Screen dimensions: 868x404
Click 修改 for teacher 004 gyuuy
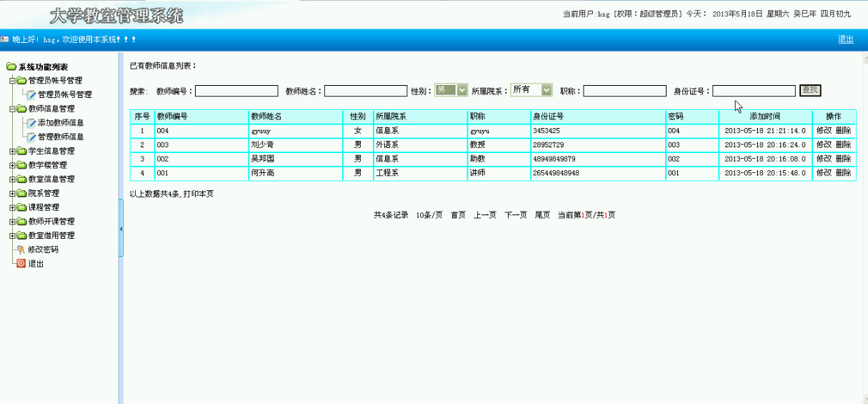[x=824, y=131]
